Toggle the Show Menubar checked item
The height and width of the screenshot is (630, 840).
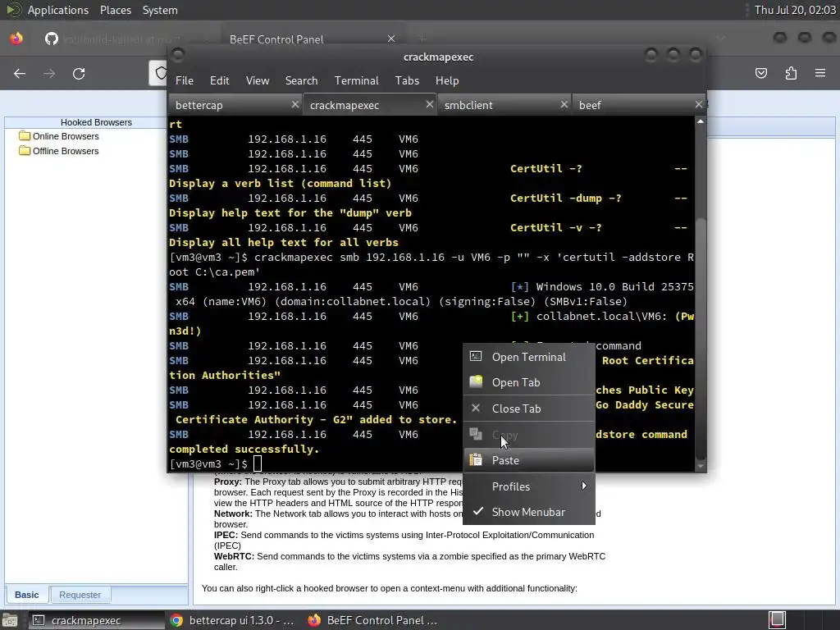pyautogui.click(x=529, y=512)
